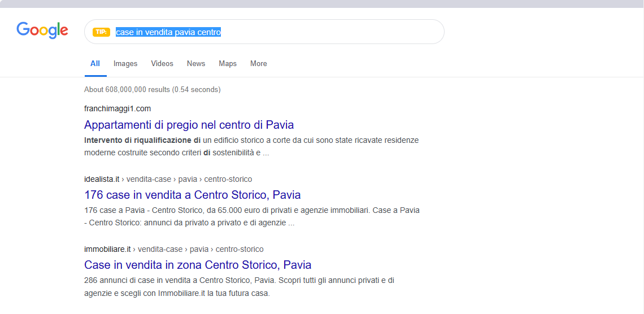
Task: Select the All tab
Action: pyautogui.click(x=95, y=64)
